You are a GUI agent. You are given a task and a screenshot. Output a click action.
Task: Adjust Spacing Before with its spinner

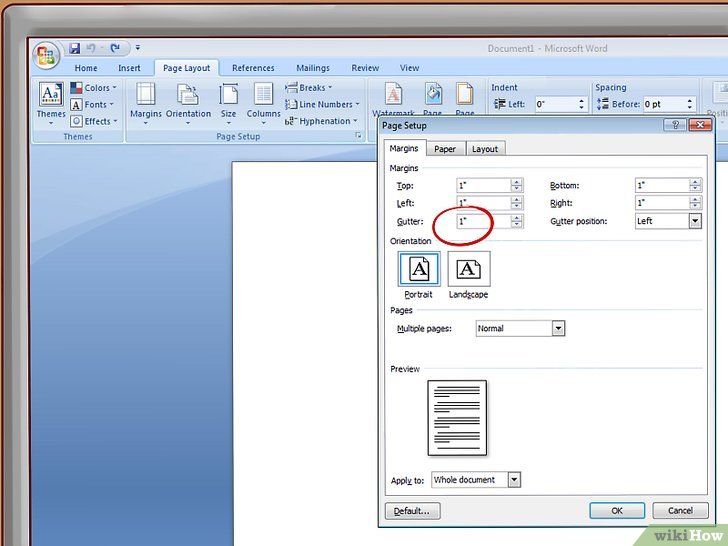point(690,104)
